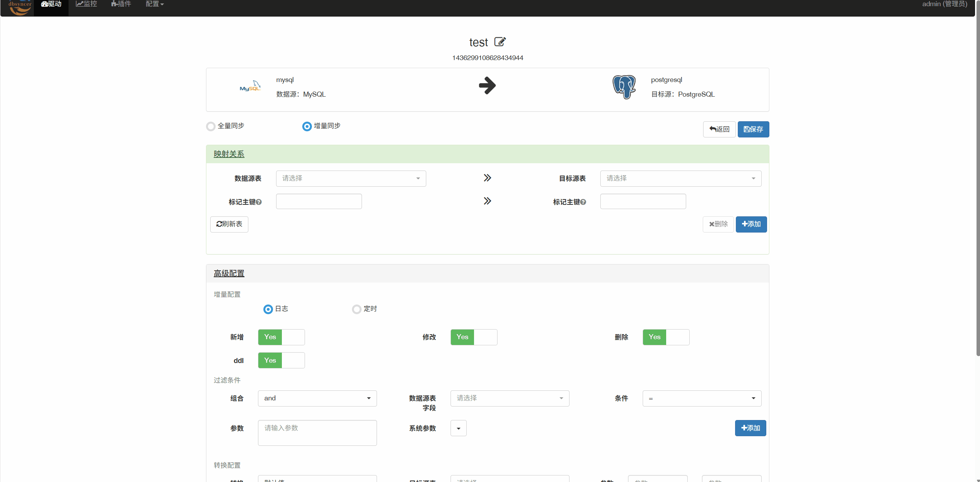Viewport: 980px width, 482px height.
Task: Click the dbsyncer logo
Action: [x=20, y=7]
